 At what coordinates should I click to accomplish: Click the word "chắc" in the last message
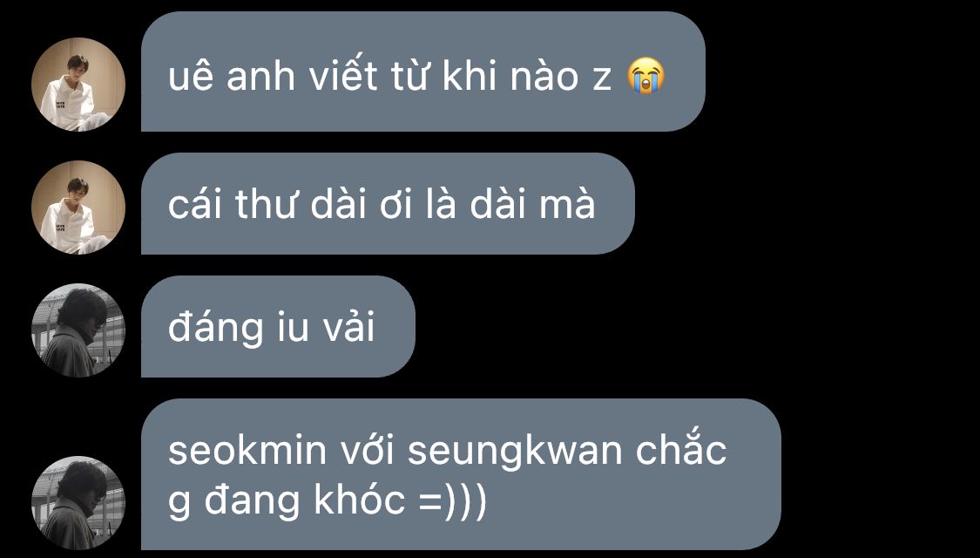pos(681,448)
